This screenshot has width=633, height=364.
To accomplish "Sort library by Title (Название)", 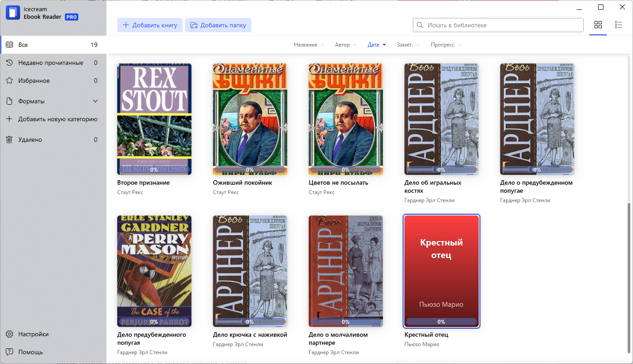I will 305,45.
